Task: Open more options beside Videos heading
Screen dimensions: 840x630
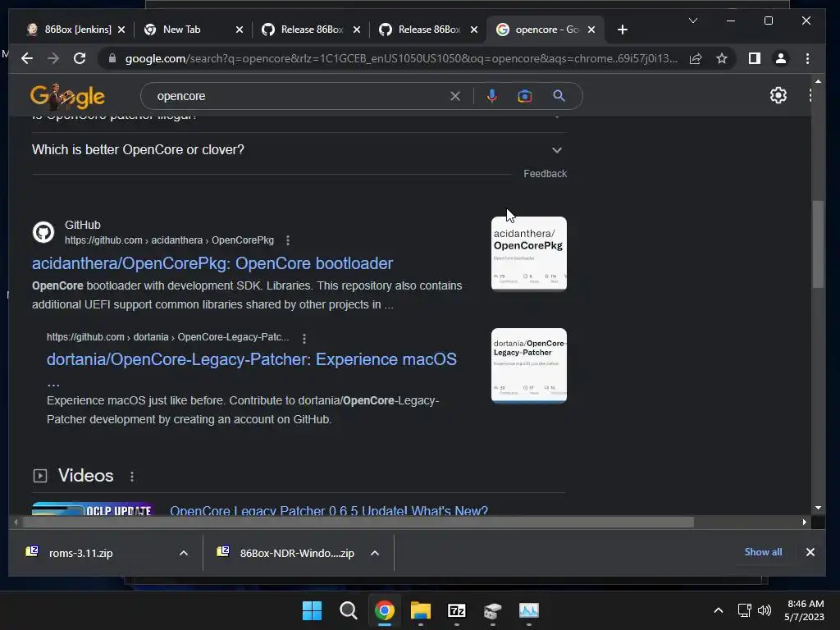Action: (x=132, y=476)
